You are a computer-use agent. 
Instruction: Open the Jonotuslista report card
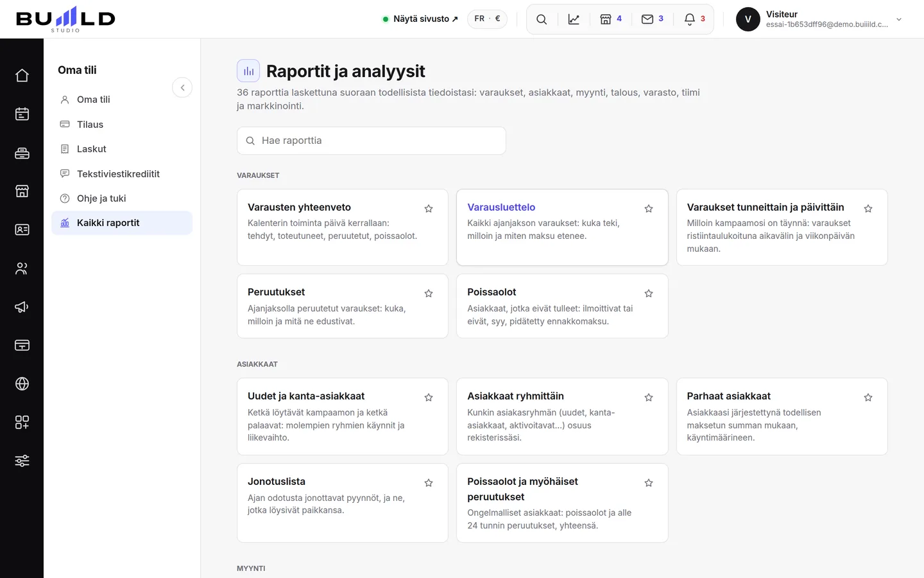(343, 503)
